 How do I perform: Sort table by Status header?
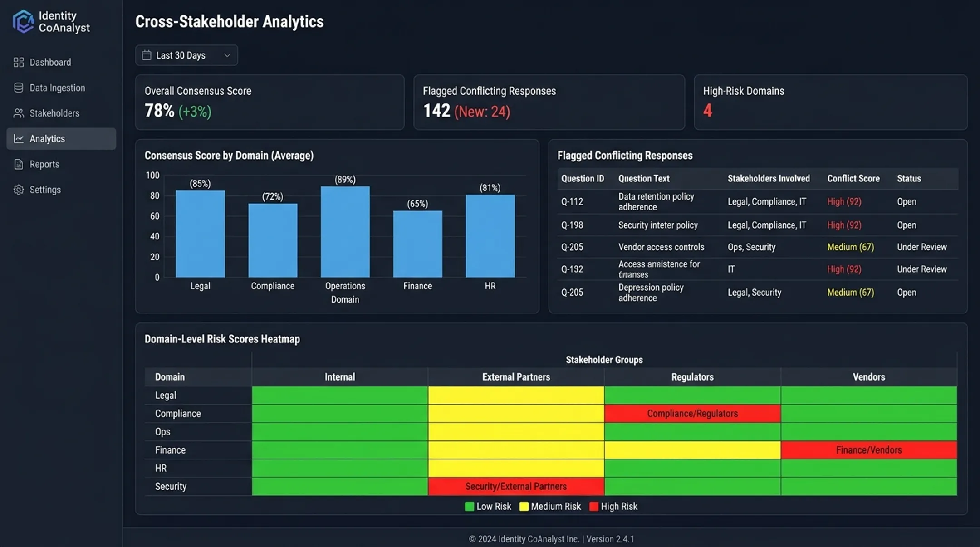tap(909, 178)
